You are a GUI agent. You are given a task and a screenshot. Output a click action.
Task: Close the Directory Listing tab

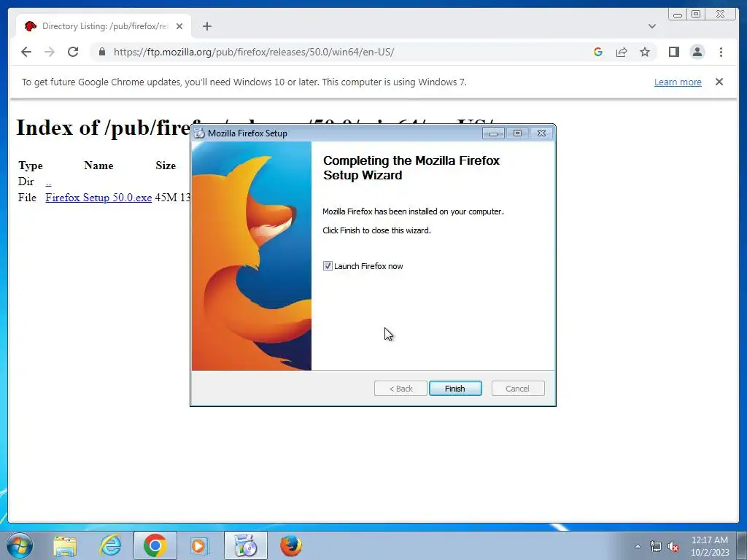tap(179, 26)
